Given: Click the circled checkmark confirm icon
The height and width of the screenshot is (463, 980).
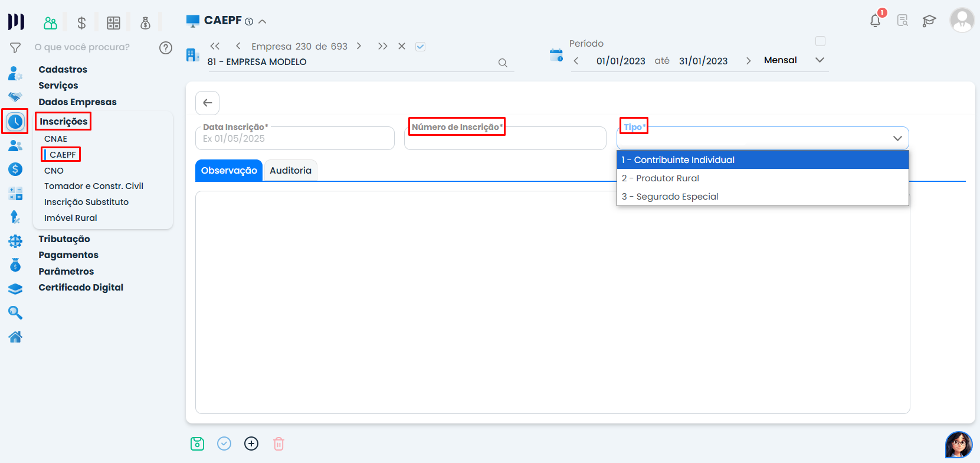Looking at the screenshot, I should [224, 444].
